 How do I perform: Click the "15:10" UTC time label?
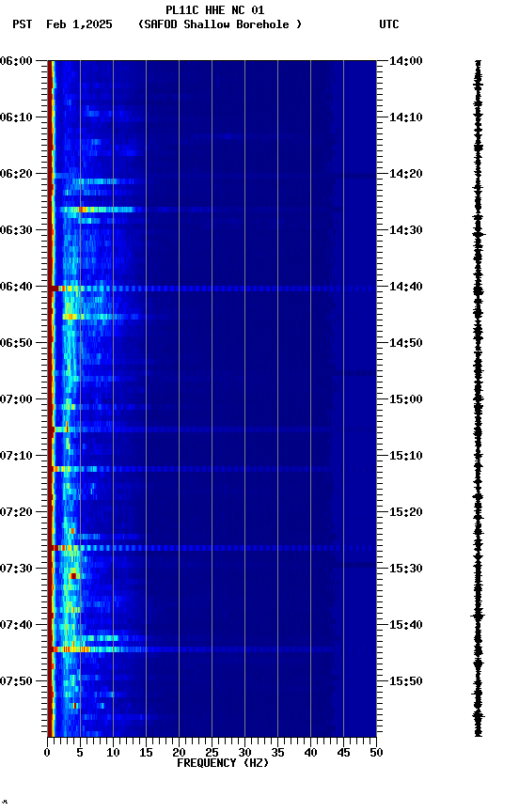click(406, 456)
